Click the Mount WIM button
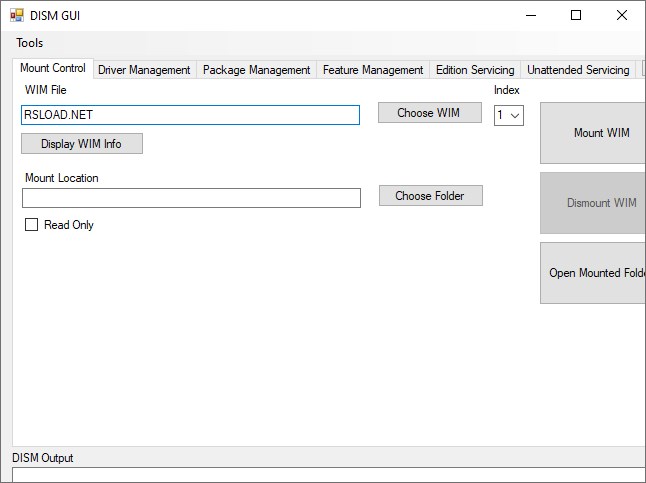 (593, 133)
